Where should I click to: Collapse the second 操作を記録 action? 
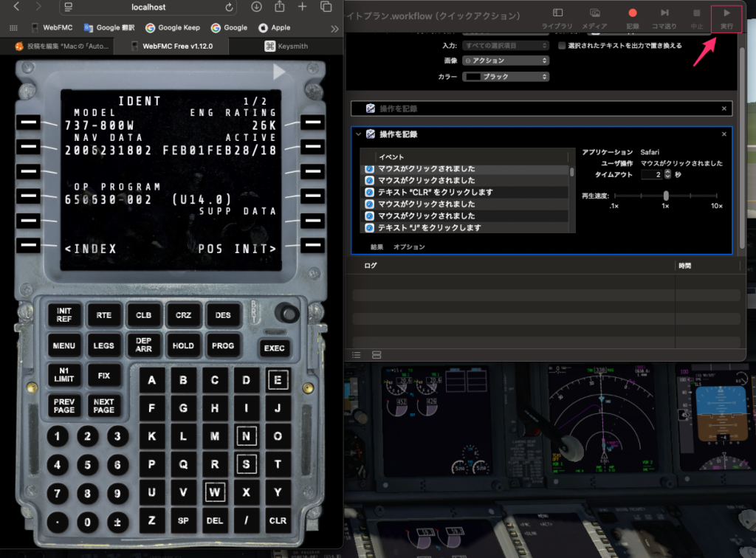click(359, 134)
